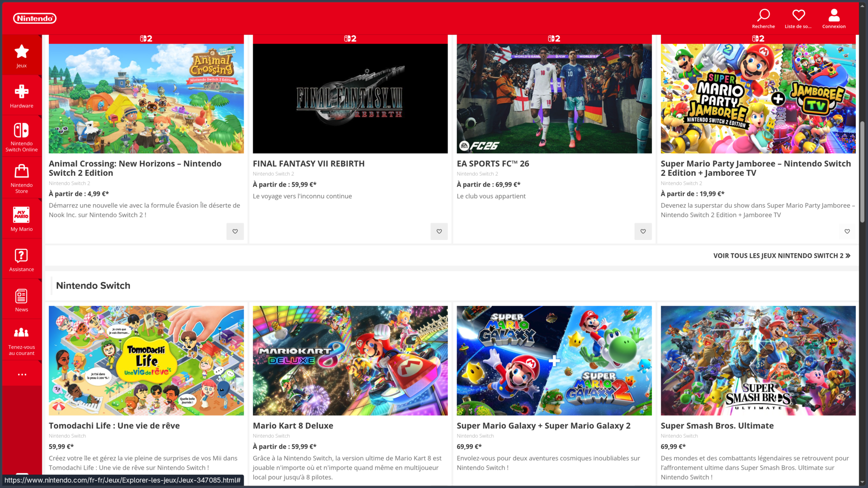Viewport: 868px width, 488px height.
Task: Click the EA FC26 cover image
Action: point(554,99)
